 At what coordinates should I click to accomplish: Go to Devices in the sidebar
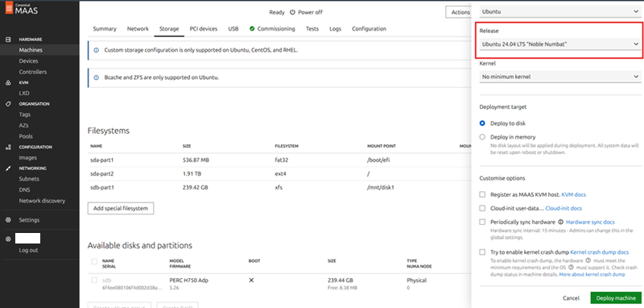(28, 60)
